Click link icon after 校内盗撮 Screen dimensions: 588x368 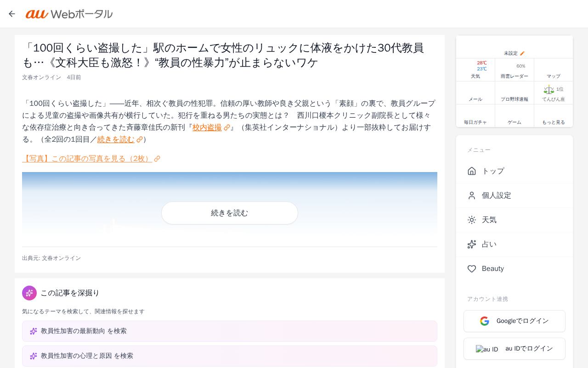(227, 127)
